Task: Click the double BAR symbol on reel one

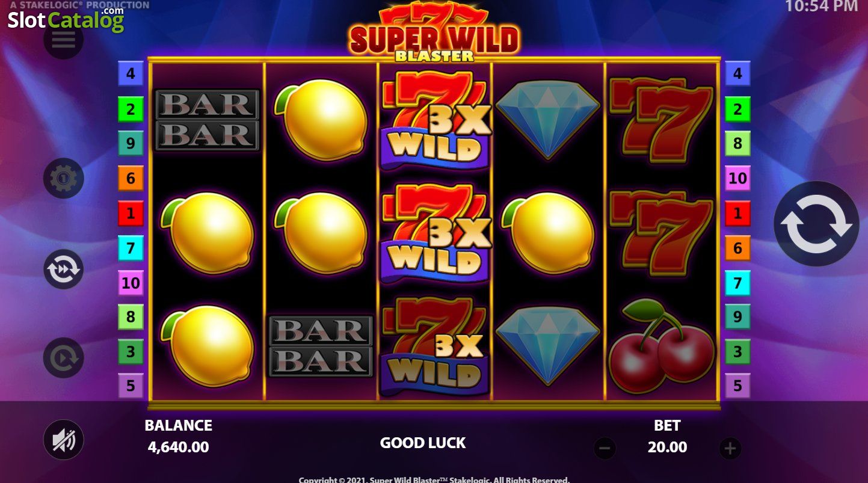Action: pos(207,120)
